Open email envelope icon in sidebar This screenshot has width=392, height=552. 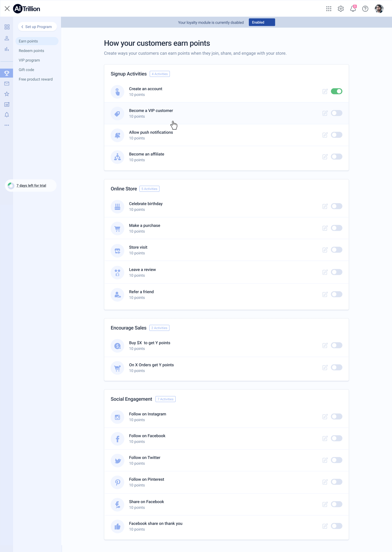click(7, 84)
